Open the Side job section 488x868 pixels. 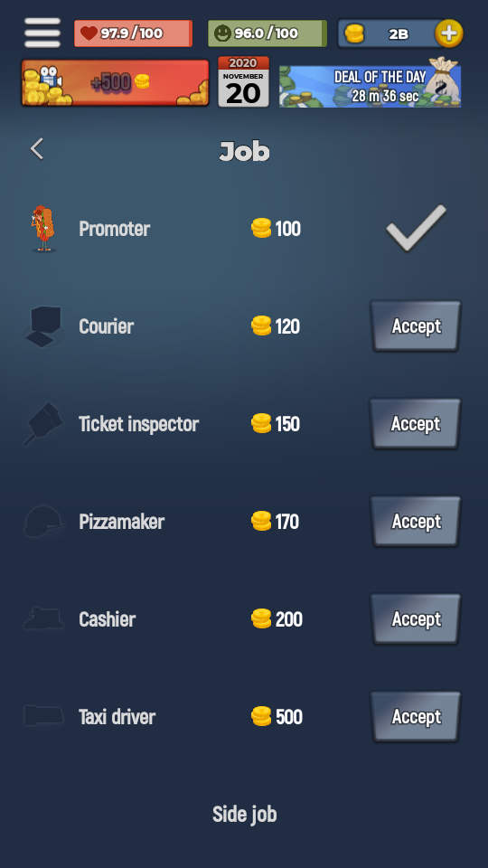[x=245, y=815]
